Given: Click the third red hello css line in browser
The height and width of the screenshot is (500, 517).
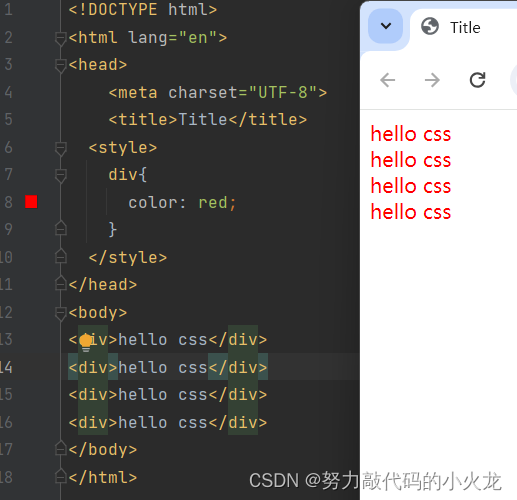Looking at the screenshot, I should 411,186.
